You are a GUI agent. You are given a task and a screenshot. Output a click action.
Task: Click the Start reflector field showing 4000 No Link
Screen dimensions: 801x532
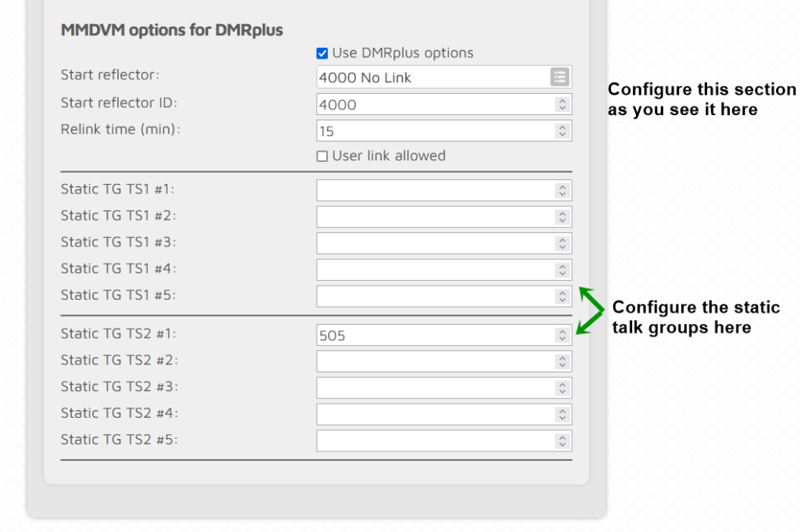pos(430,77)
